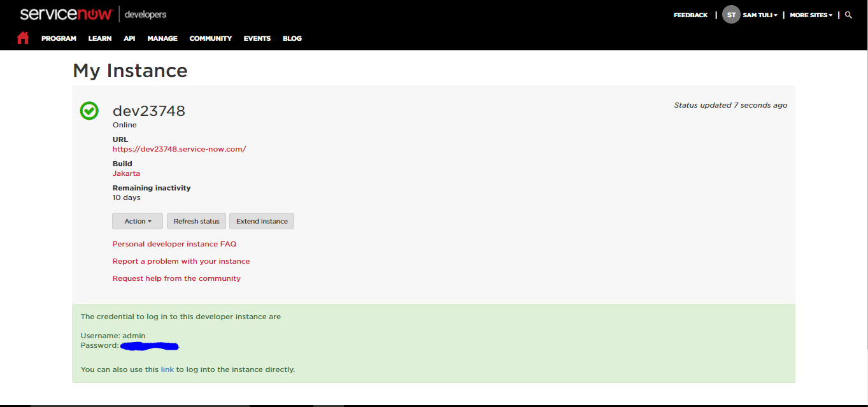
Task: Click the 'Build' label
Action: pos(122,164)
